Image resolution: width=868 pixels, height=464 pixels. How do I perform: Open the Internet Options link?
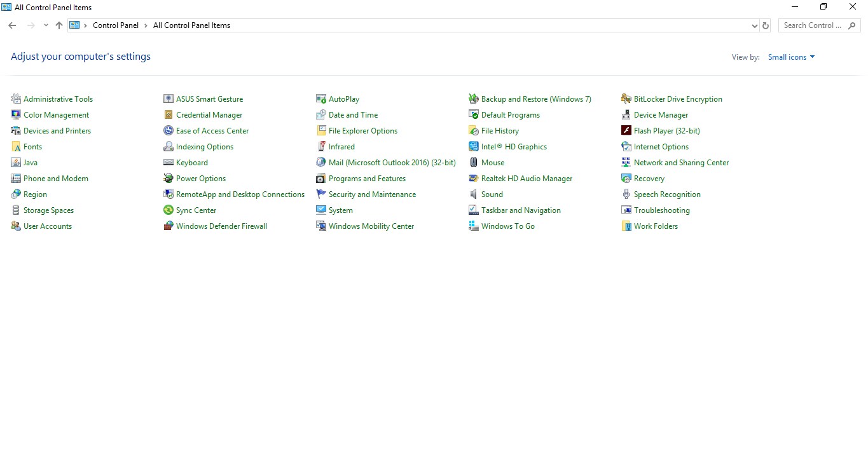661,147
